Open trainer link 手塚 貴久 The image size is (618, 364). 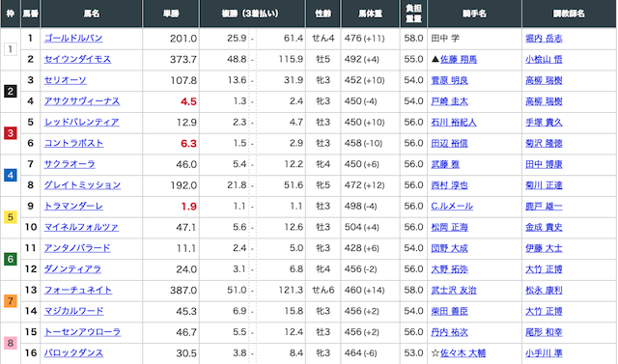tap(544, 123)
